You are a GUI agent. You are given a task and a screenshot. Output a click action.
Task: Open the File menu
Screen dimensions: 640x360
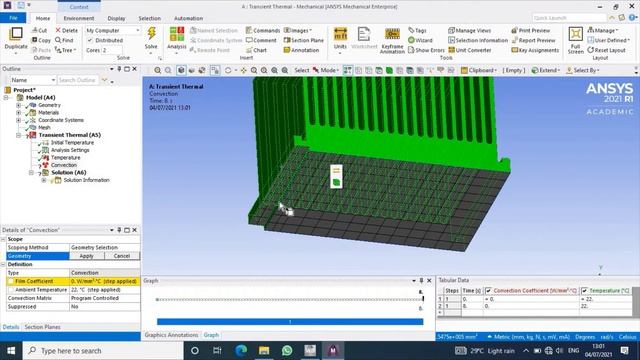(13, 18)
